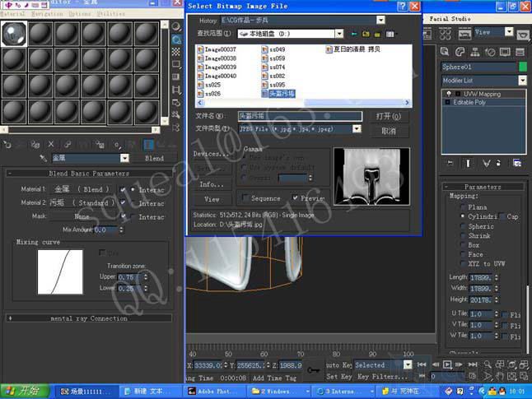The width and height of the screenshot is (532, 399).
Task: Click the Mix Amount value field
Action: tap(105, 230)
